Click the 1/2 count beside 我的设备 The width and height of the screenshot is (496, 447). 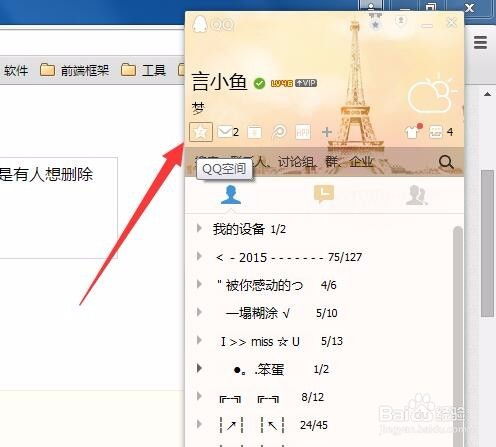[278, 229]
